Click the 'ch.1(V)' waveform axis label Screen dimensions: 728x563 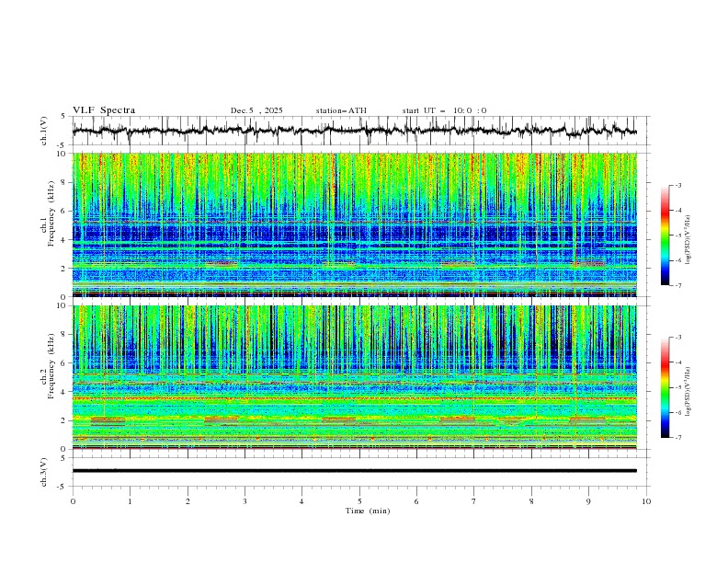pos(44,131)
